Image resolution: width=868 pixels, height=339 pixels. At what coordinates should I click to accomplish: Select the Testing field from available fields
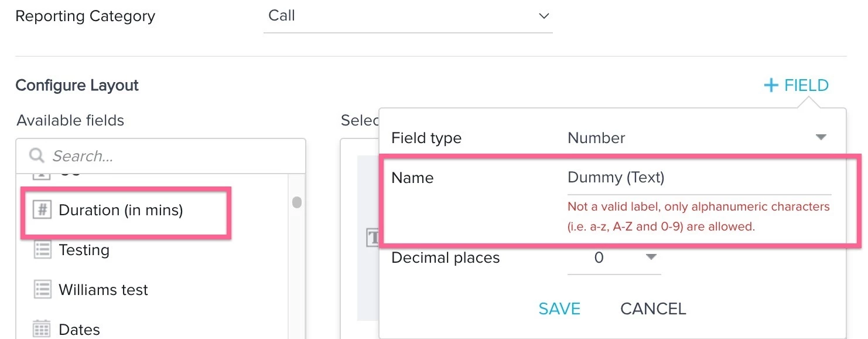click(84, 249)
